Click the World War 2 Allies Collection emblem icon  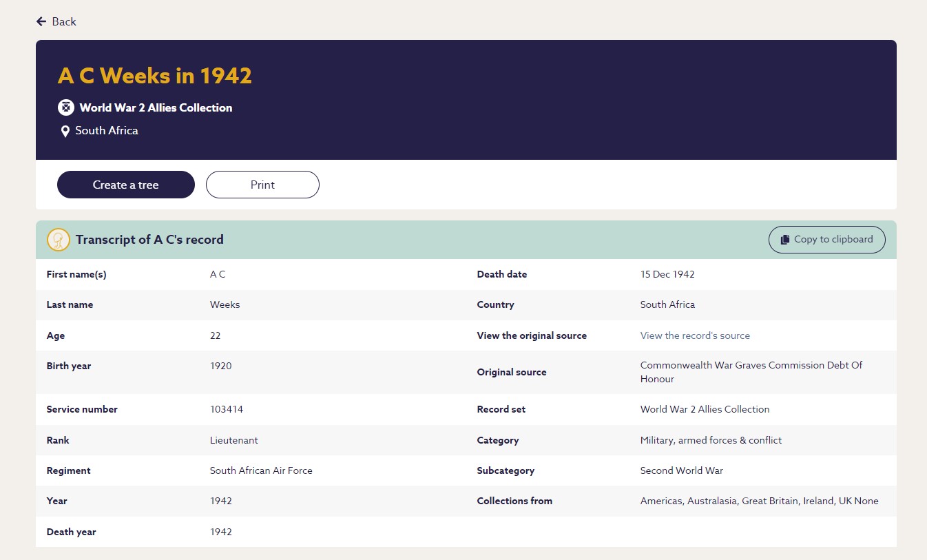point(65,107)
